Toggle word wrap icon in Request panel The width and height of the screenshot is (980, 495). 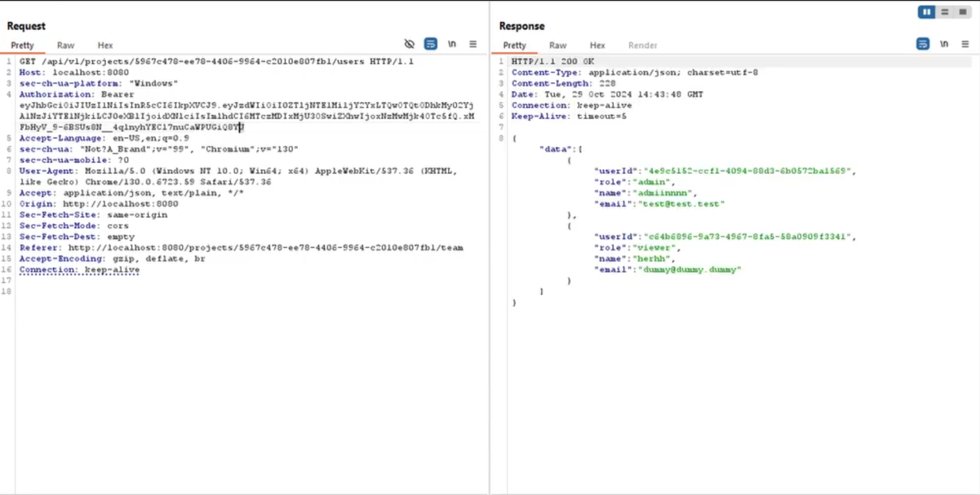431,44
